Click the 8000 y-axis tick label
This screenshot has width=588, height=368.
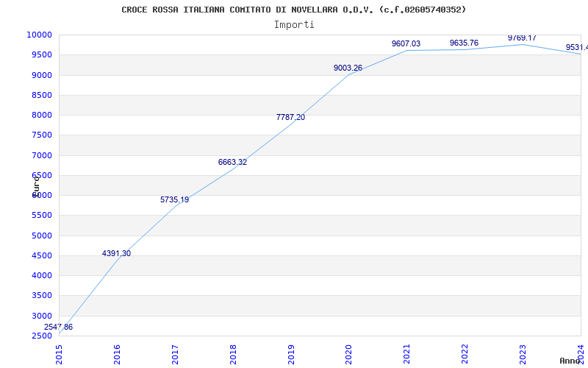[42, 115]
